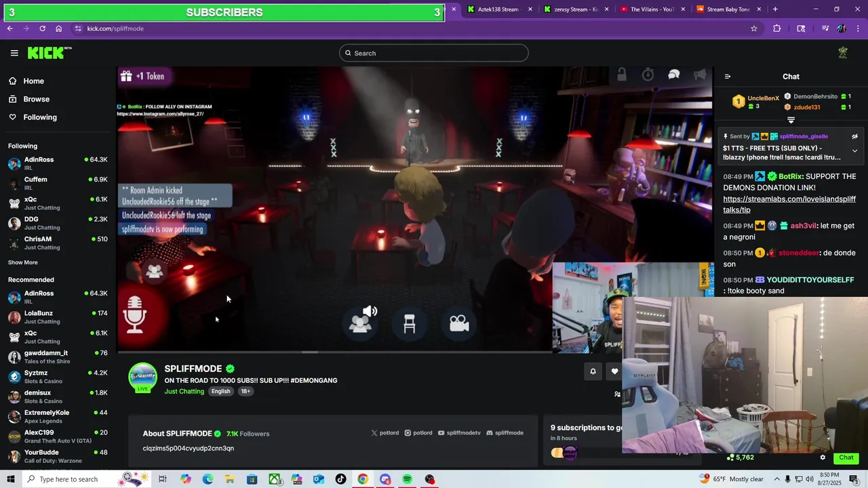Open spliffmode_giselle's profile
Viewport: 868px width, 488px height.
(x=803, y=136)
